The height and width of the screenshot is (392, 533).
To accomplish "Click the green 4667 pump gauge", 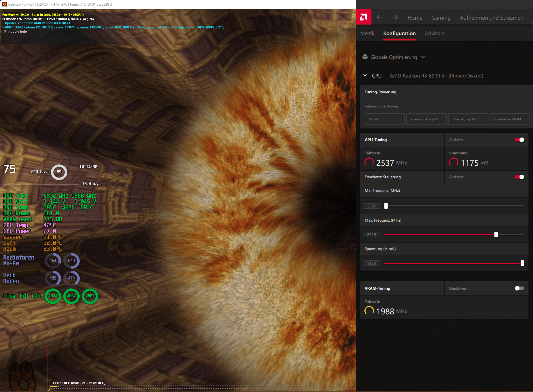I will pyautogui.click(x=71, y=296).
